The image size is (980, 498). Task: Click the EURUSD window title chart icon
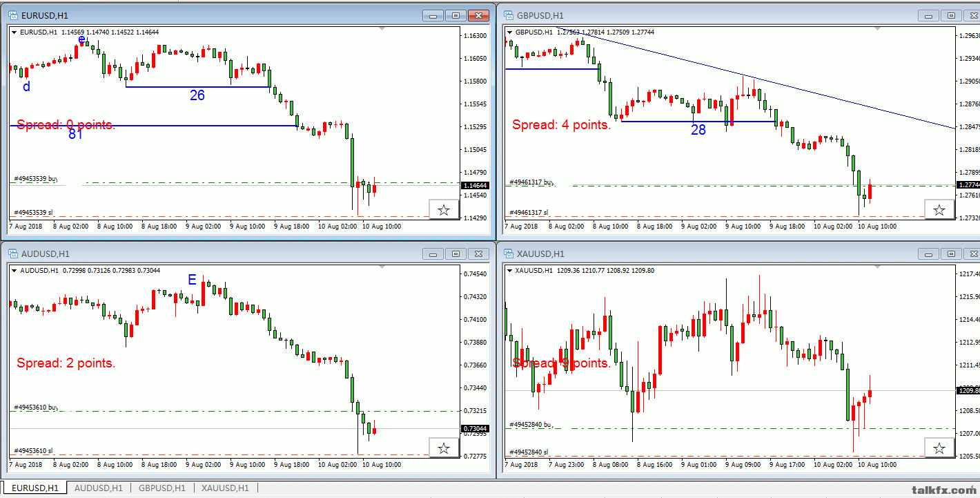(12, 15)
